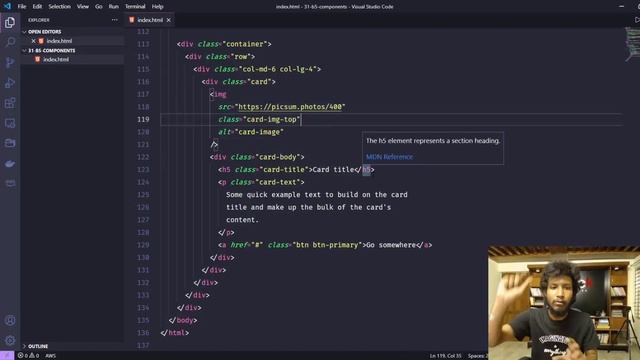
Task: Click the remote window indicator in status bar
Action: coord(7,356)
